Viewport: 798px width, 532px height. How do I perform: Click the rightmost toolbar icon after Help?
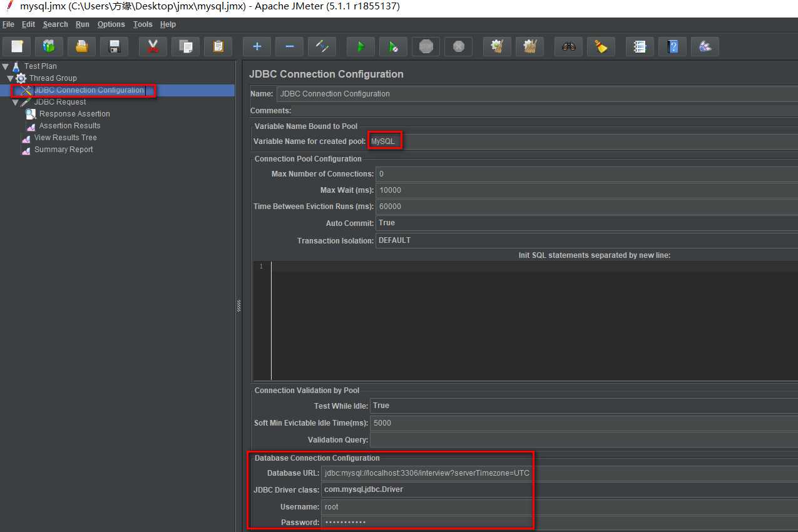[x=705, y=46]
